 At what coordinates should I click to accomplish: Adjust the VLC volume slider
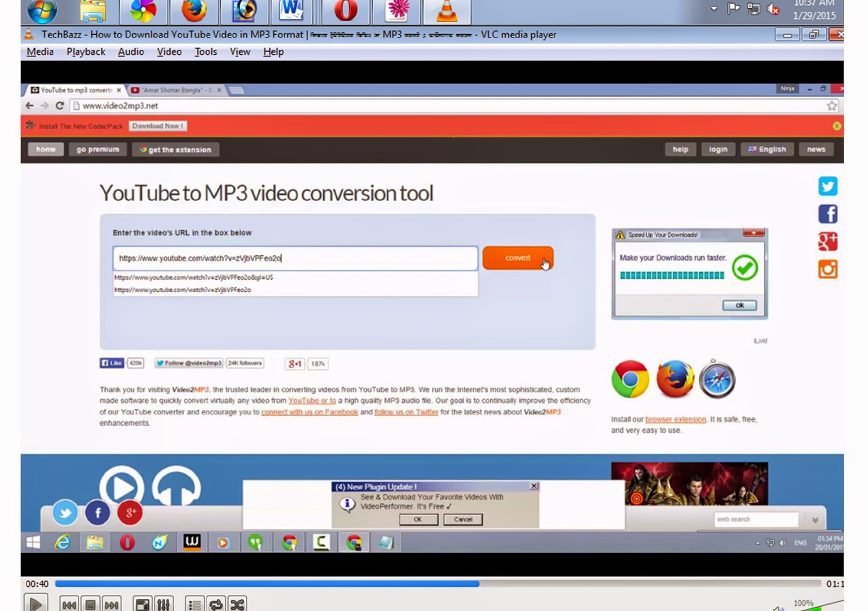coord(816,606)
